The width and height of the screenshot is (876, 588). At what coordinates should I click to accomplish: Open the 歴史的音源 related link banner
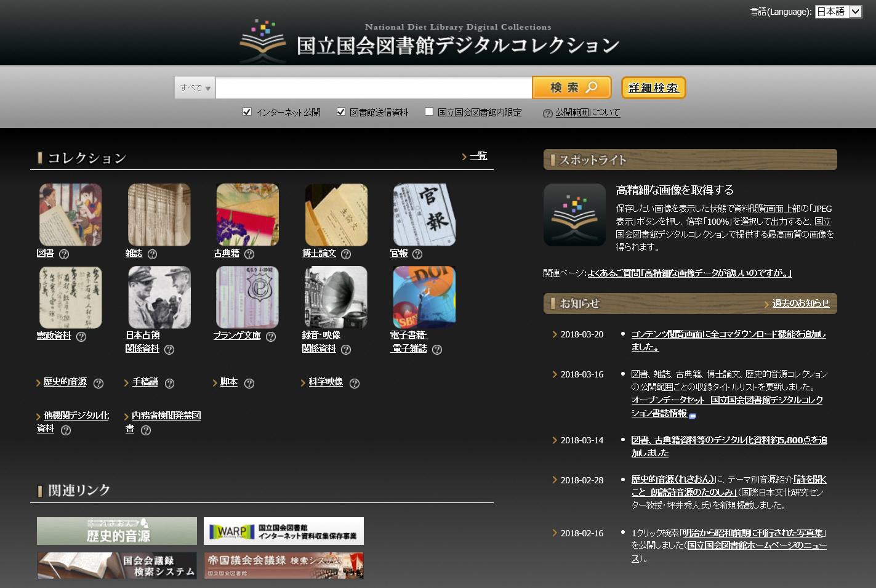pyautogui.click(x=117, y=531)
